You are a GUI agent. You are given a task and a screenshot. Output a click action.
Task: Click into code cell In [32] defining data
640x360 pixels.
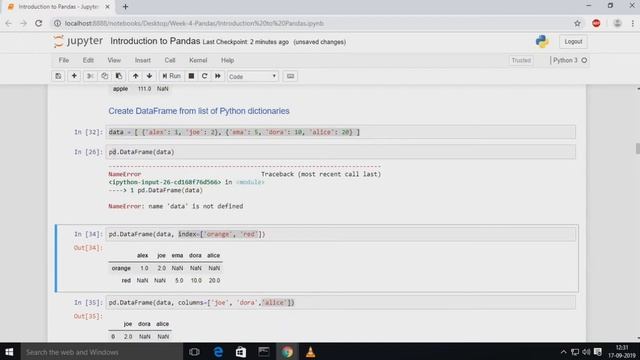point(341,132)
